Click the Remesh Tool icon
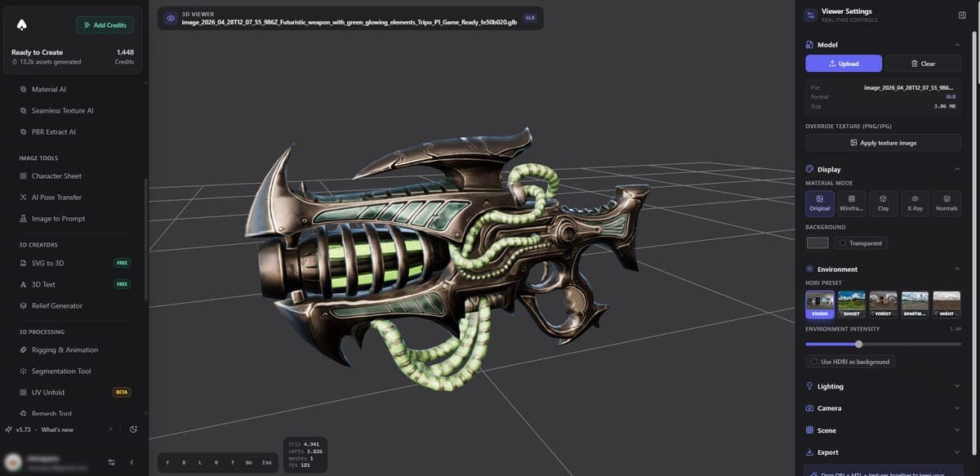The image size is (980, 476). 23,413
